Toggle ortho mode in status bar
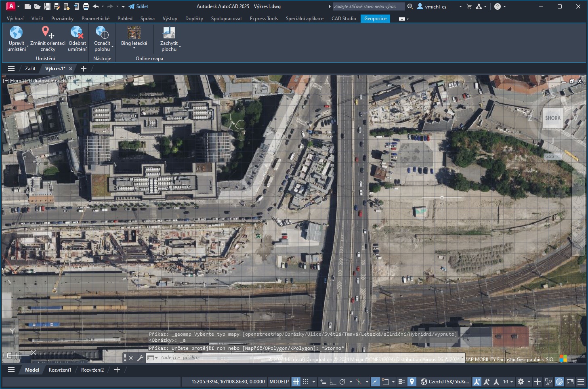The image size is (588, 389). tap(332, 382)
